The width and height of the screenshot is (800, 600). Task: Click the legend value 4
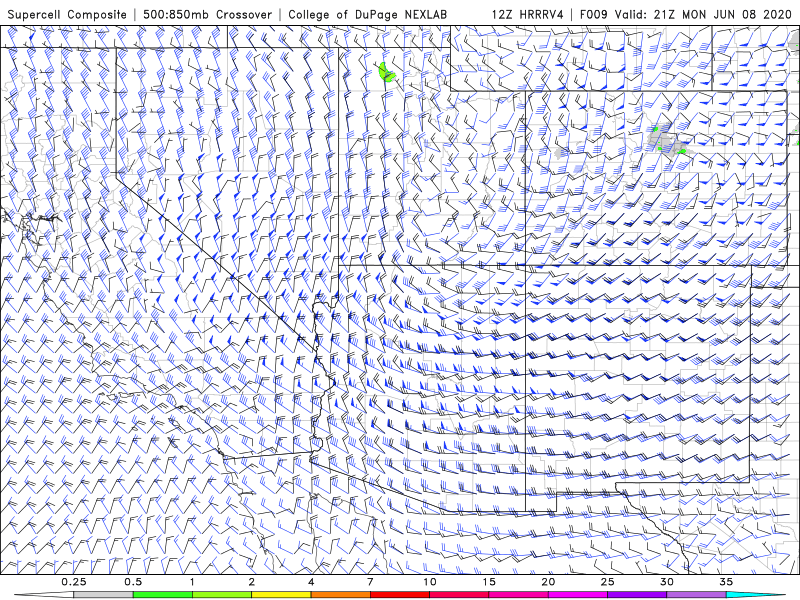click(311, 582)
